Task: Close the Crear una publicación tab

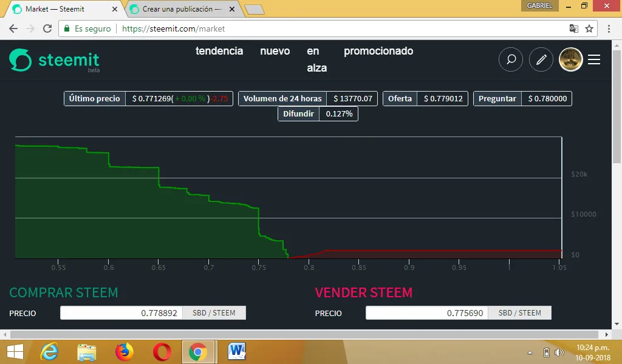Action: point(232,9)
